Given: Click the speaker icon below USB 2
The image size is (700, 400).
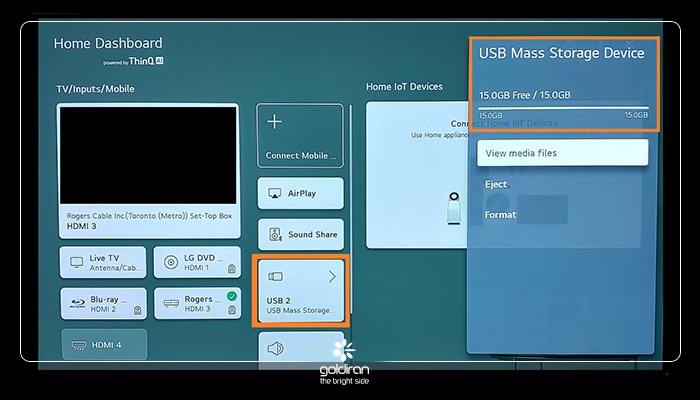Looking at the screenshot, I should [x=277, y=350].
